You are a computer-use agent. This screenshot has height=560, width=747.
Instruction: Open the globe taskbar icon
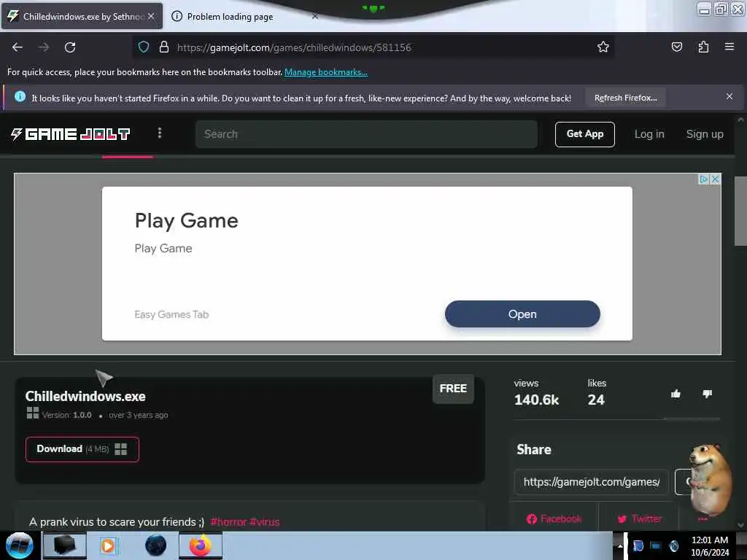pos(156,545)
